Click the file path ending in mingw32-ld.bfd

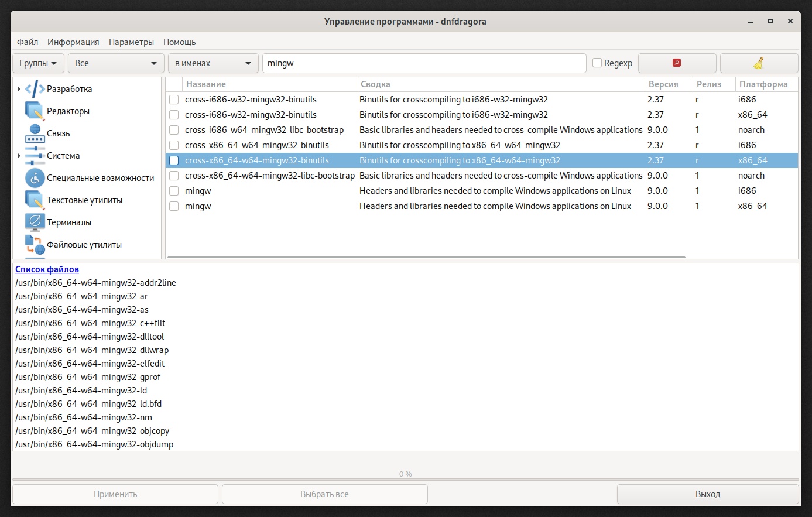(x=88, y=404)
